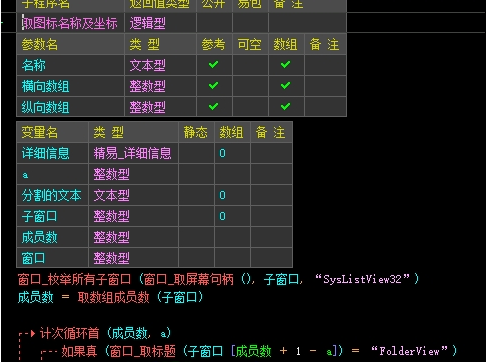Select the parameter name 纵向数组
Image resolution: width=486 pixels, height=362 pixels.
point(46,107)
